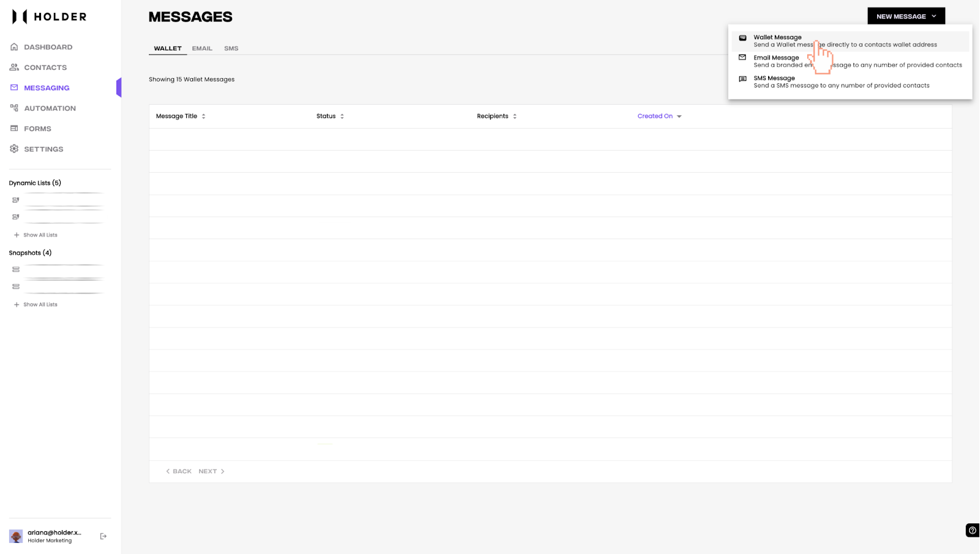Image resolution: width=980 pixels, height=554 pixels.
Task: Click the Dashboard home icon
Action: [14, 47]
